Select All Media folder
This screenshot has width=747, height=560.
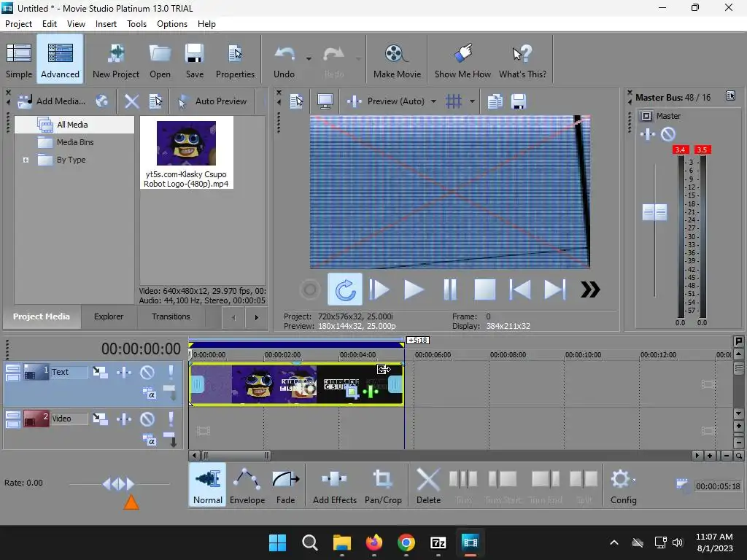click(x=72, y=125)
